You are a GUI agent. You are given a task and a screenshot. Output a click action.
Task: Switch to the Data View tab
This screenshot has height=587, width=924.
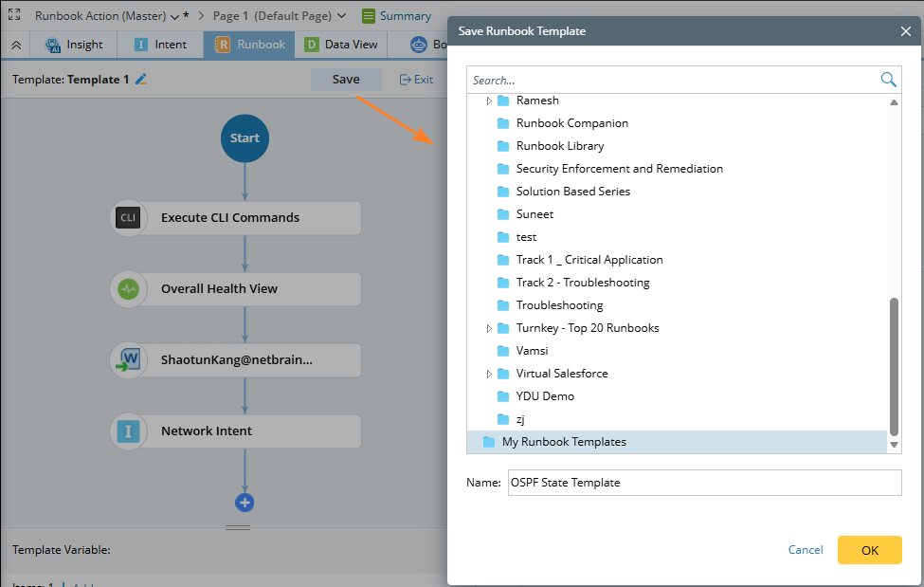[340, 45]
